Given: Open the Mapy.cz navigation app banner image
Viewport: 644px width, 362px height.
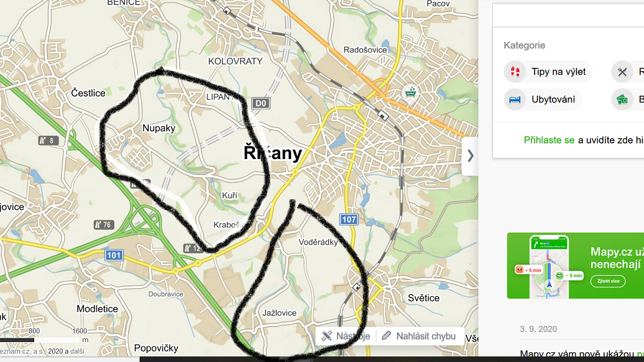Looking at the screenshot, I should click(x=575, y=265).
